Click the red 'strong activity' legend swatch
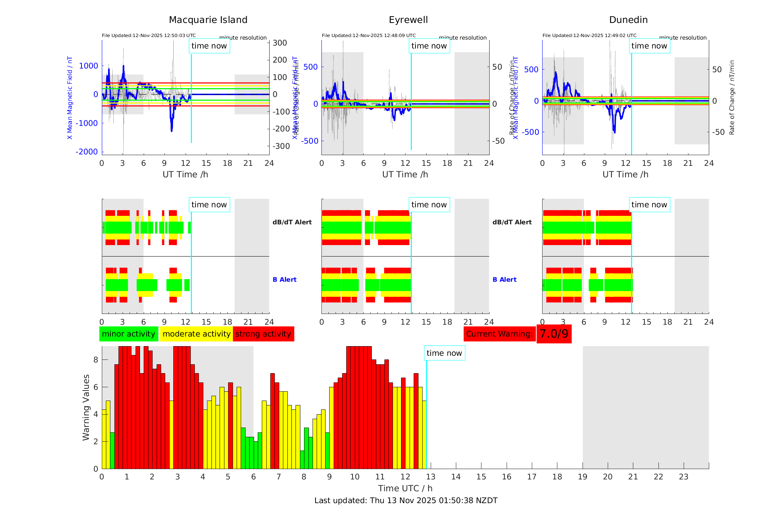 click(x=263, y=334)
